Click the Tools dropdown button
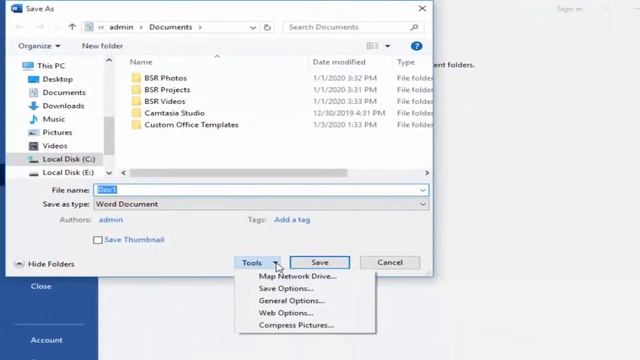 [258, 263]
